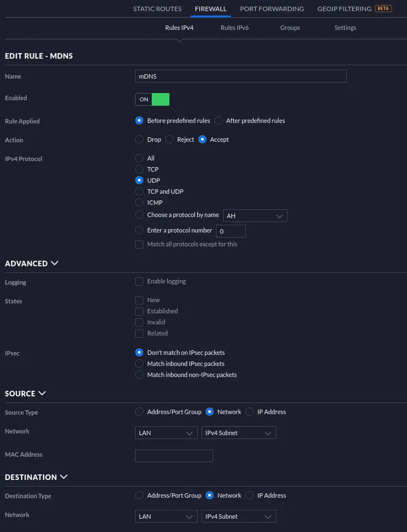Select After predefined rules option

tap(218, 121)
